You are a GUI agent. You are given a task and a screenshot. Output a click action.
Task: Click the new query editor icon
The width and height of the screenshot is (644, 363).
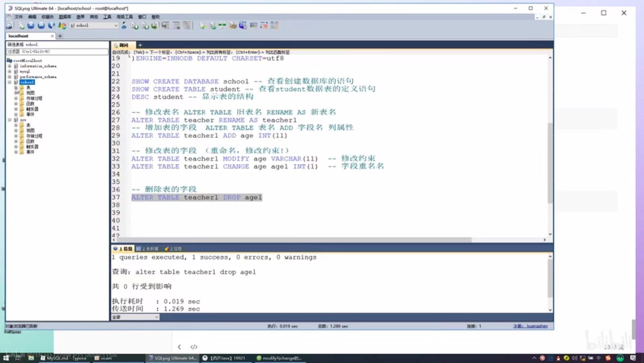tap(21, 25)
